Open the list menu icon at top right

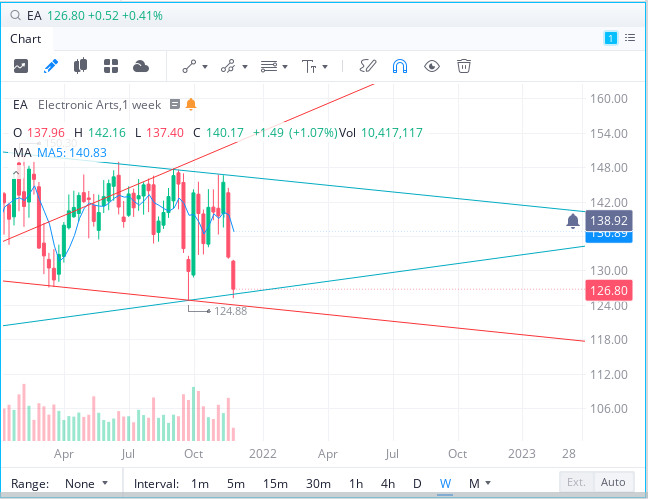(x=630, y=38)
